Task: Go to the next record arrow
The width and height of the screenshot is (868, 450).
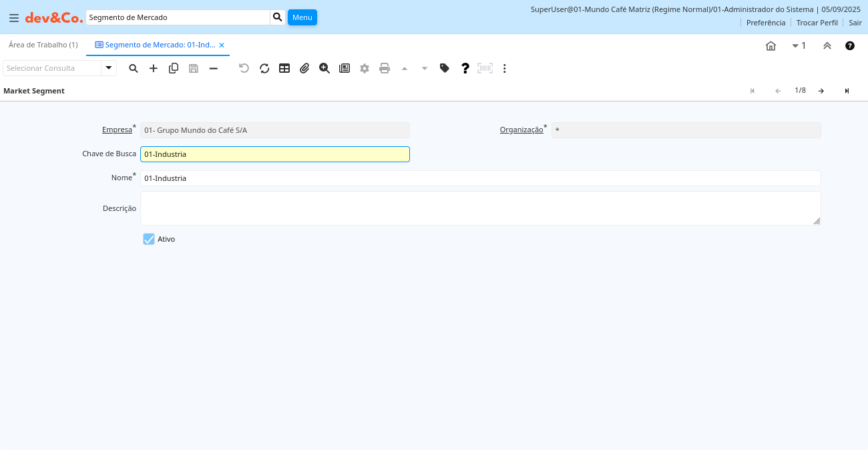Action: coord(821,91)
